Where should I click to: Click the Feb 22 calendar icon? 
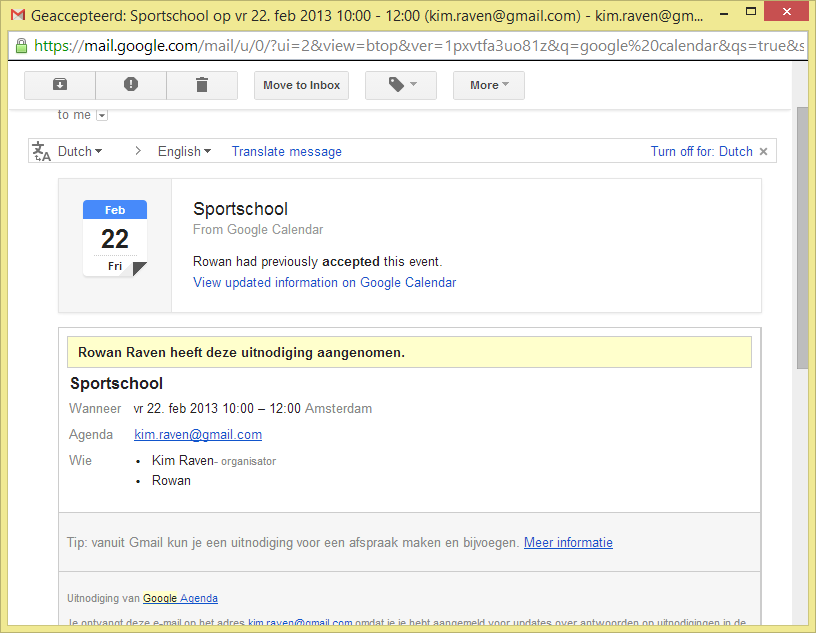coord(115,238)
